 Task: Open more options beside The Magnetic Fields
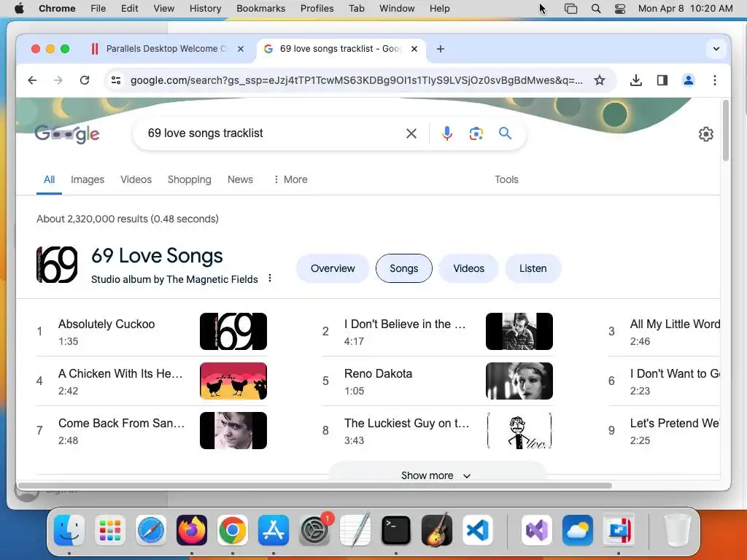[270, 278]
